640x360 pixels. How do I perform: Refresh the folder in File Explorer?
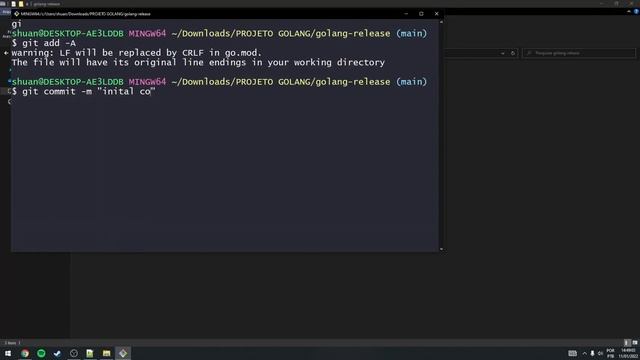click(x=513, y=53)
